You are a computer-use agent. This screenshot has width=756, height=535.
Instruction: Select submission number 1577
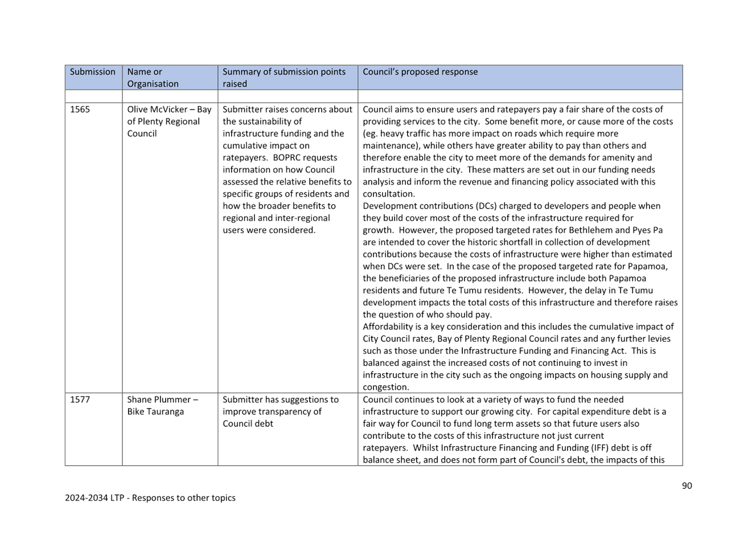80,399
